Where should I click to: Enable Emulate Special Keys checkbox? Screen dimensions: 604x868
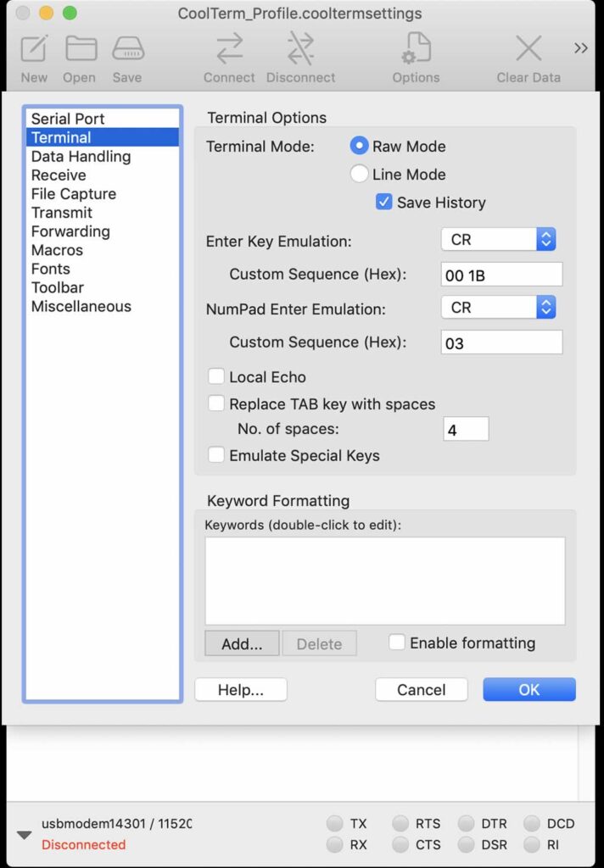point(216,456)
